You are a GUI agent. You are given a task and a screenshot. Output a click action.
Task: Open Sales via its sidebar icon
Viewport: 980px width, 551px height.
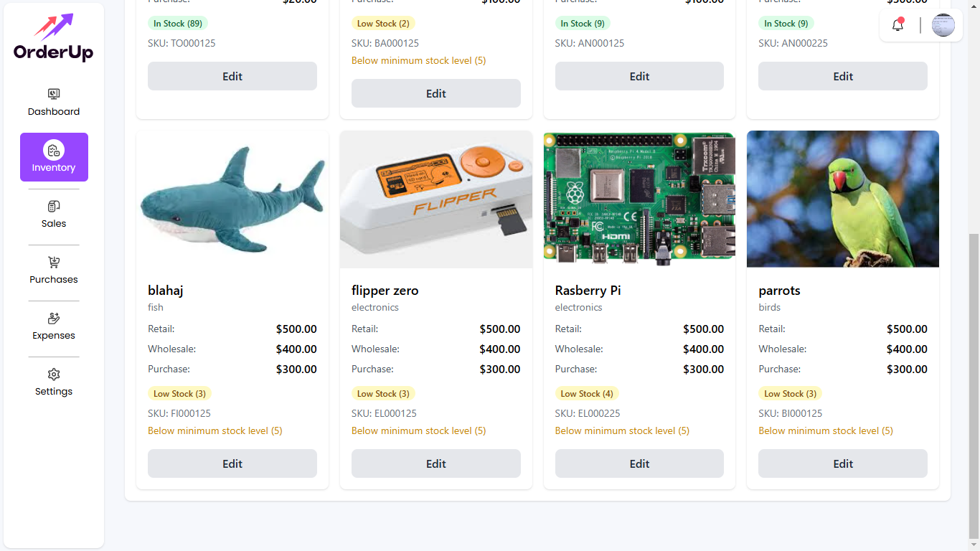[54, 206]
